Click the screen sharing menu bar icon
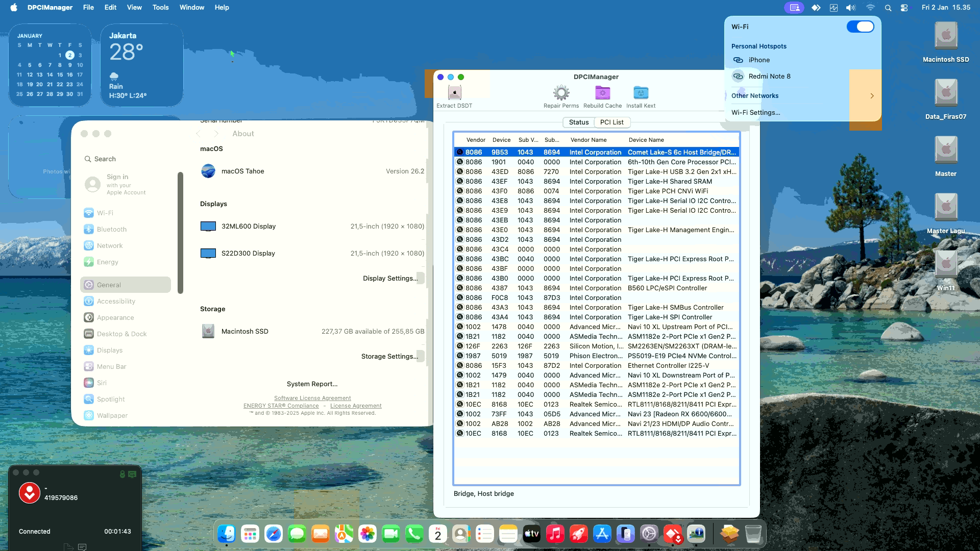Image resolution: width=980 pixels, height=551 pixels. click(794, 8)
